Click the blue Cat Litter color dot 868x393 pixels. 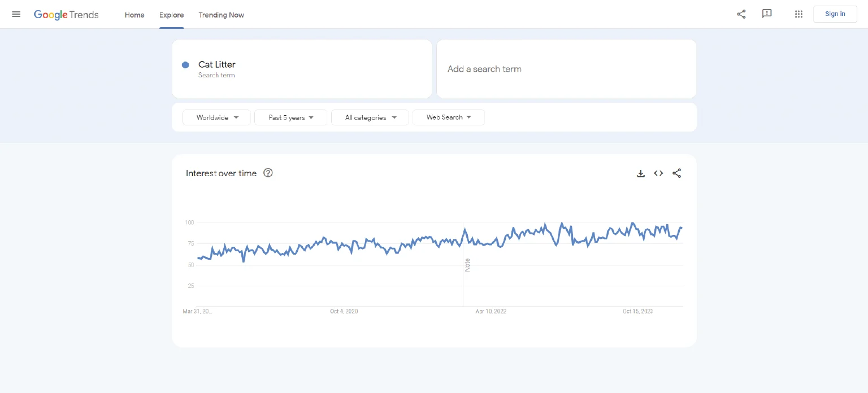click(185, 65)
